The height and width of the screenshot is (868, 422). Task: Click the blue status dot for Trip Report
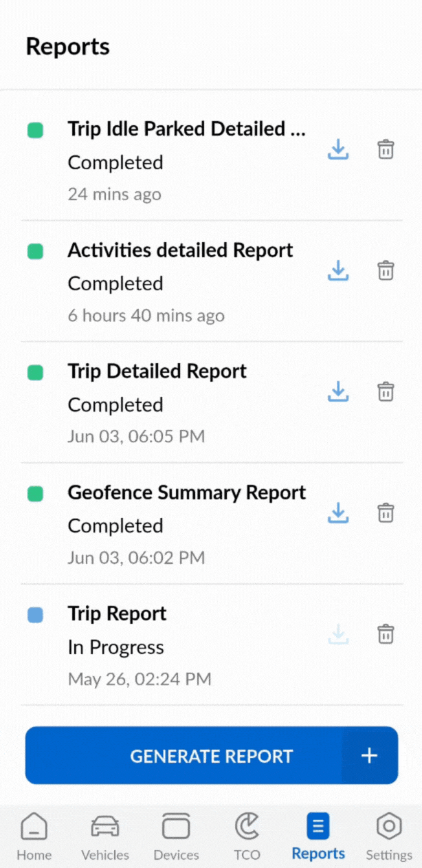[x=35, y=614]
